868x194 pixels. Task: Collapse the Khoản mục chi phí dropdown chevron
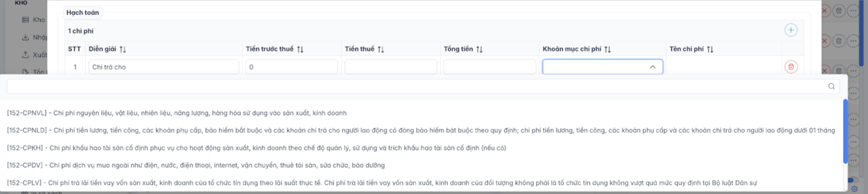point(653,67)
